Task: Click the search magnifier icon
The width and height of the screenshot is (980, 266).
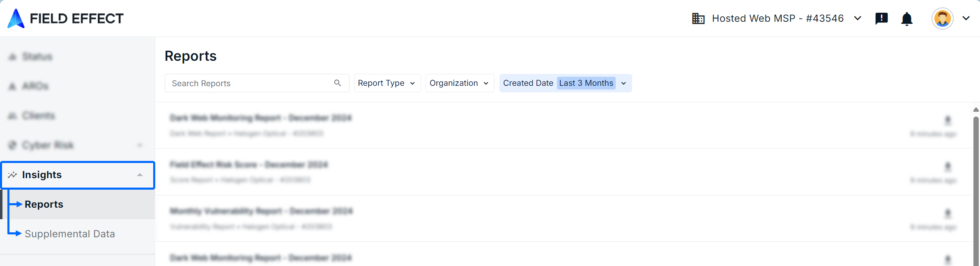Action: (x=338, y=83)
